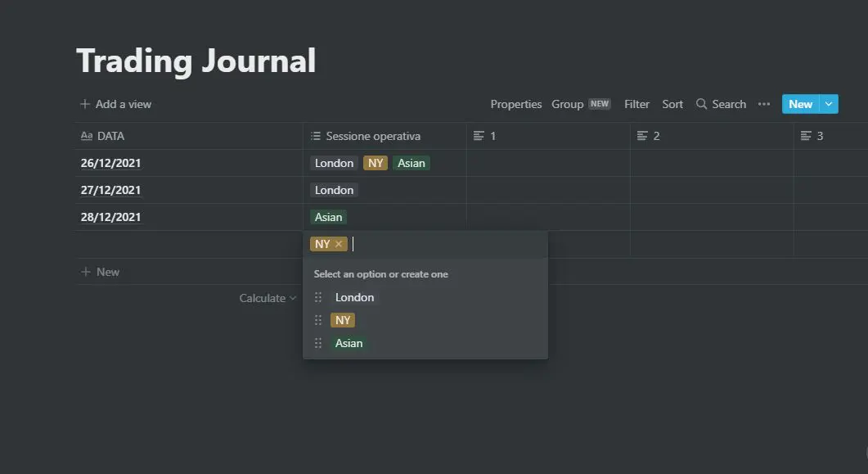The width and height of the screenshot is (868, 474).
Task: Open the 28/12/2021 entry
Action: [110, 217]
